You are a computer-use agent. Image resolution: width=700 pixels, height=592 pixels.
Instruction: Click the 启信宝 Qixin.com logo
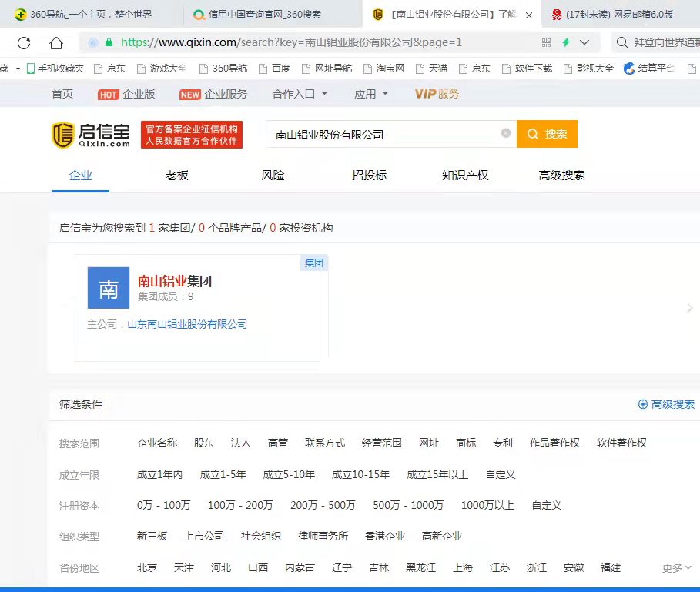click(x=91, y=135)
